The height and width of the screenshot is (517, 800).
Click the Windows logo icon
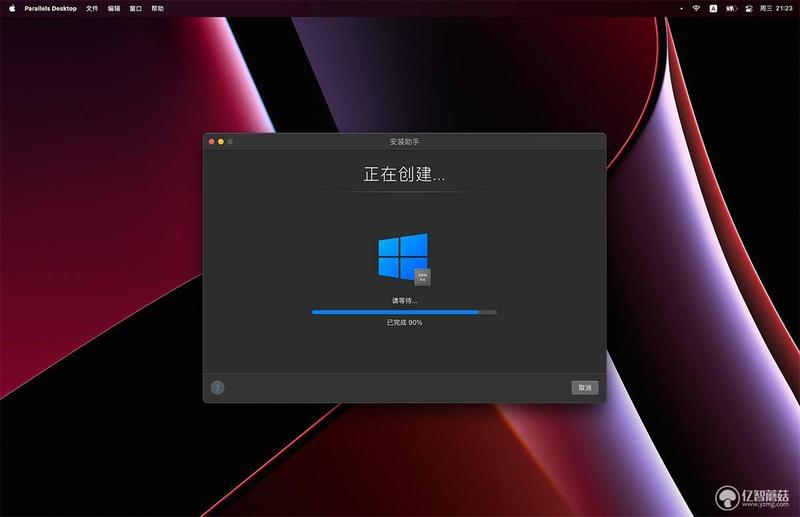403,256
